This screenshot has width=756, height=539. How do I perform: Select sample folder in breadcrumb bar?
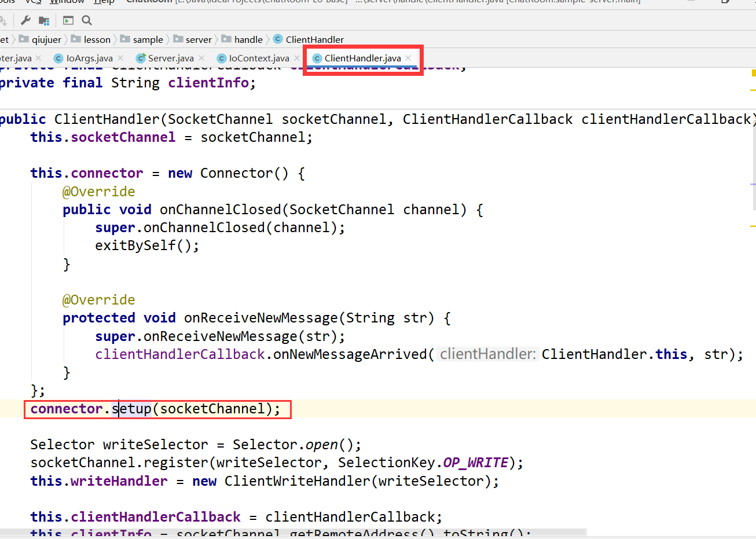click(x=148, y=39)
